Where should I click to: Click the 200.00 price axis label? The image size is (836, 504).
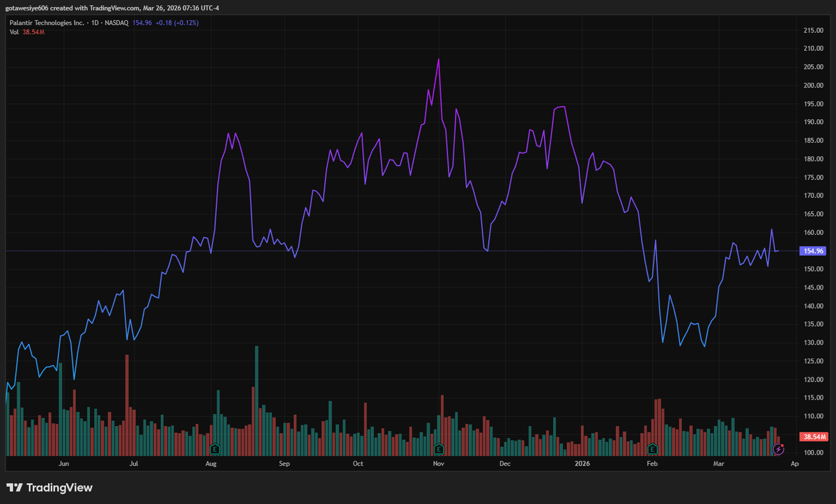click(814, 86)
